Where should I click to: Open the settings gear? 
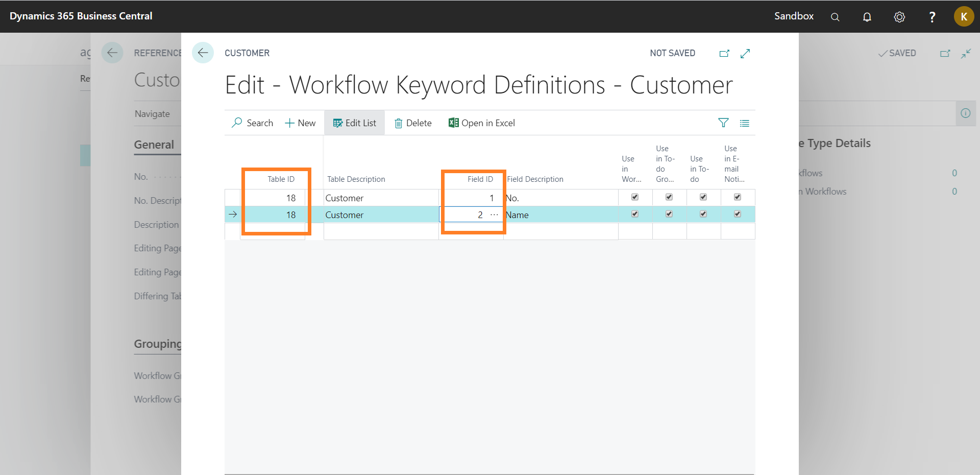tap(899, 17)
